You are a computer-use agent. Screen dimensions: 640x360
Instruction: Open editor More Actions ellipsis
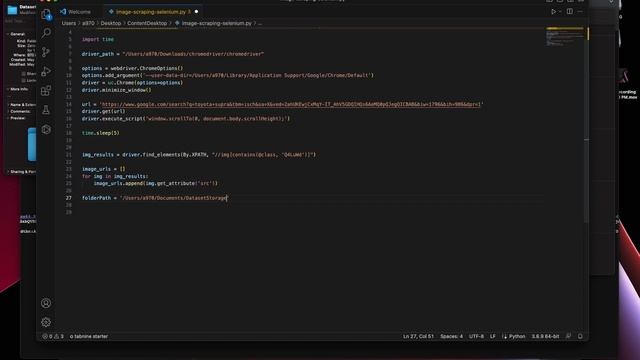tap(580, 12)
